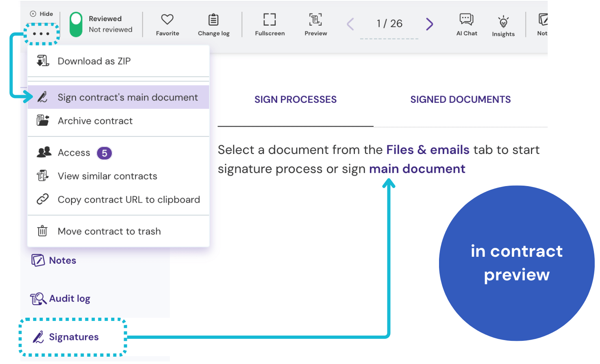Toggle the Reviewed / Not reviewed switch
This screenshot has height=364, width=600.
(76, 24)
